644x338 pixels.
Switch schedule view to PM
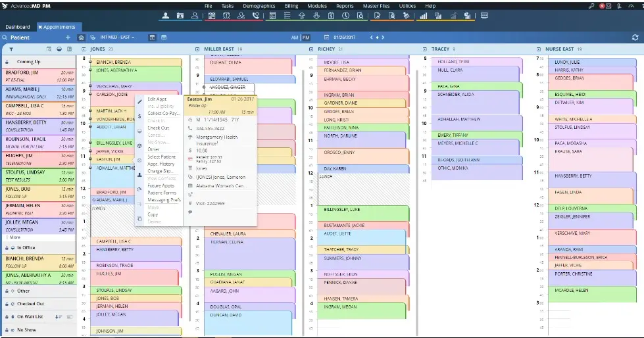(306, 37)
